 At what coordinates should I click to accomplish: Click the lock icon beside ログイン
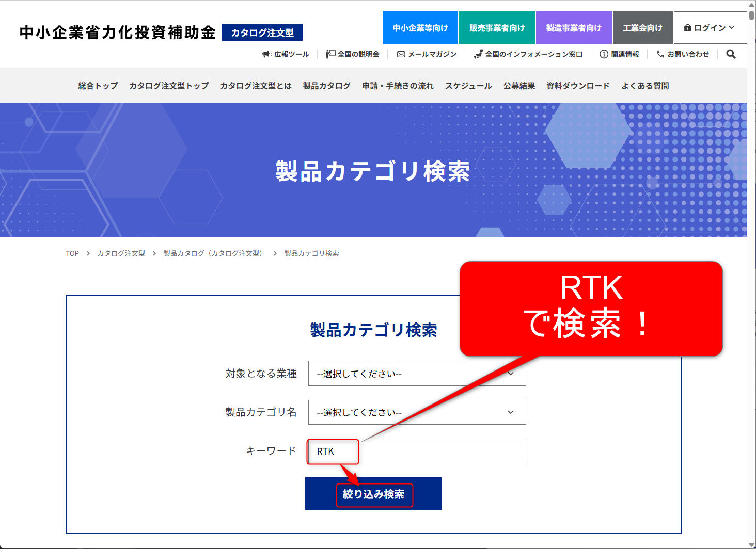pyautogui.click(x=687, y=28)
